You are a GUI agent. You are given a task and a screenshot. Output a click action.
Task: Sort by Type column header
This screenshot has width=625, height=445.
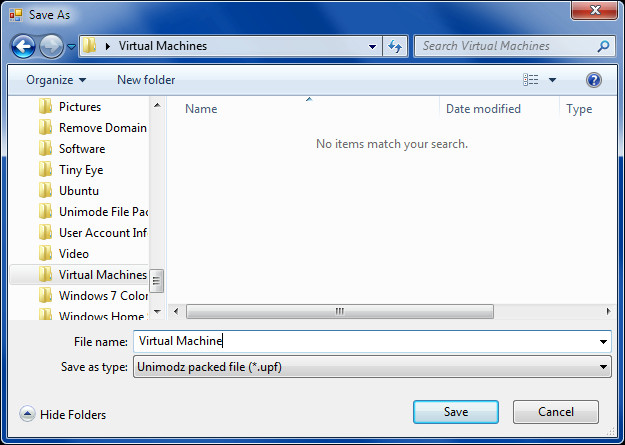[579, 109]
